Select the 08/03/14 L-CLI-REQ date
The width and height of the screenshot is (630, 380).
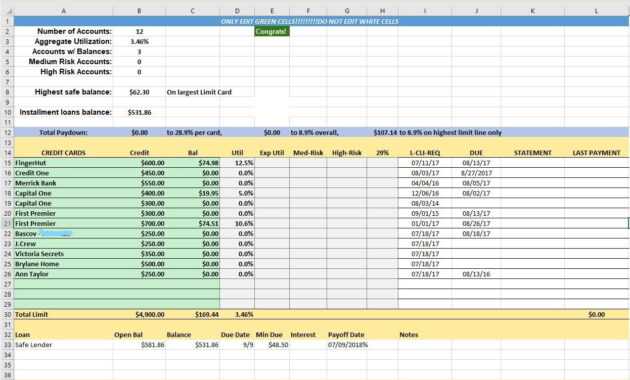click(x=425, y=203)
